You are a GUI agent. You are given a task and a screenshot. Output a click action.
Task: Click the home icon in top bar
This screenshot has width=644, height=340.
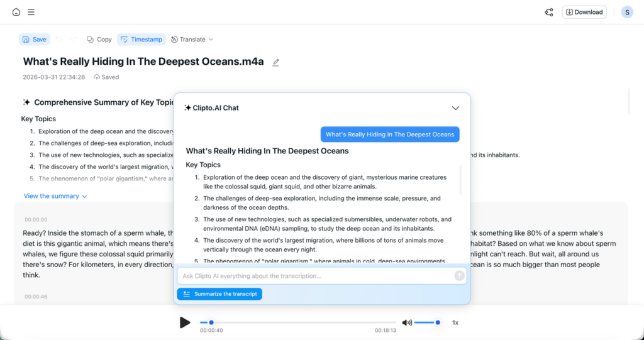coord(16,12)
